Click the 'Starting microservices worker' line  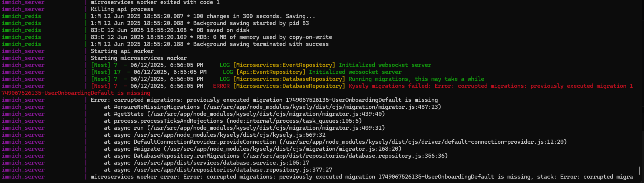(x=138, y=58)
